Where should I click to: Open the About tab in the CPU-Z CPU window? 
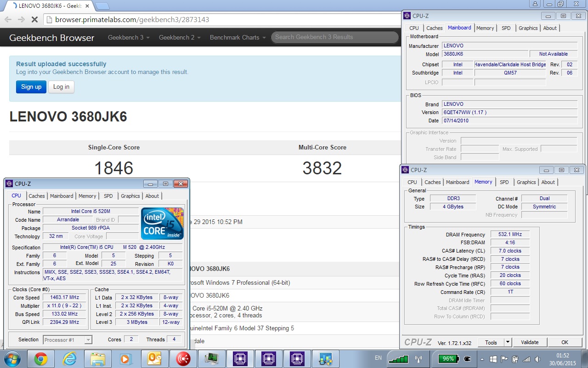(152, 196)
